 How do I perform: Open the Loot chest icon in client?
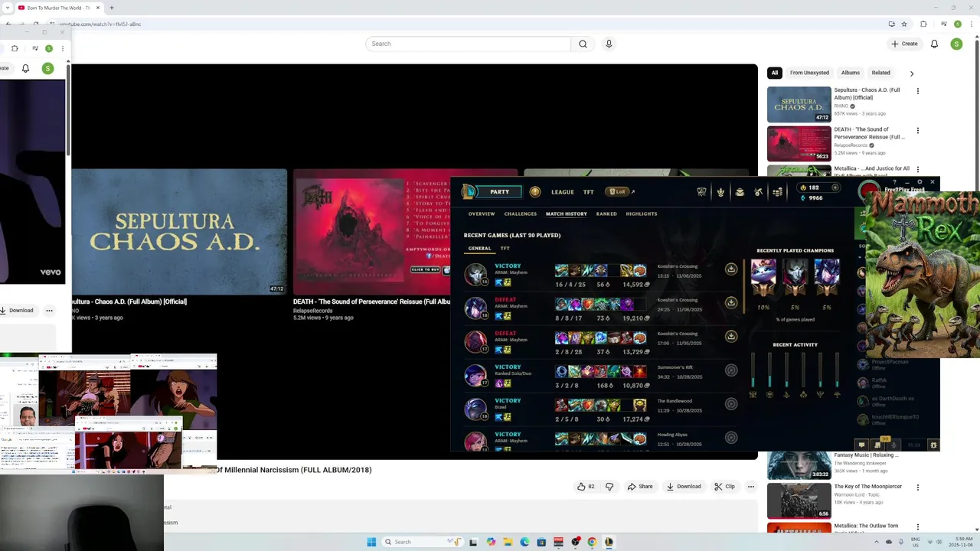tap(740, 192)
